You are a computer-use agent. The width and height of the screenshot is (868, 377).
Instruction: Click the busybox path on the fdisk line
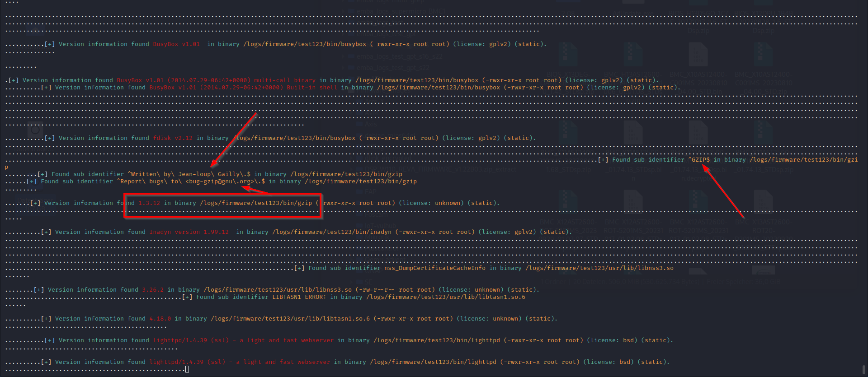[x=294, y=138]
